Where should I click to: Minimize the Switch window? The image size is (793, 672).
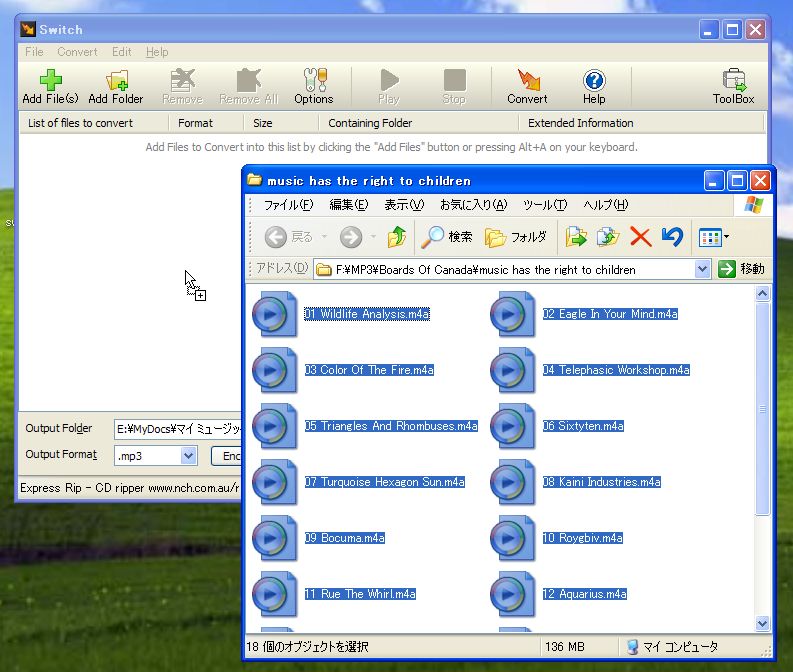click(x=709, y=30)
